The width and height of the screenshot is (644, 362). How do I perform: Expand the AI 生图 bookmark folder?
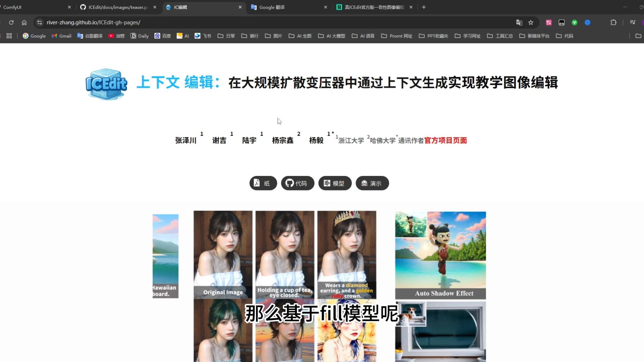click(300, 36)
